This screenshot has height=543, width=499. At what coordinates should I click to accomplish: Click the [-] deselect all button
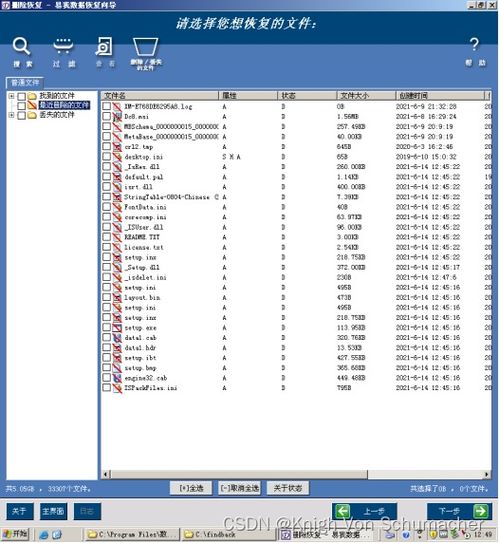pos(240,488)
